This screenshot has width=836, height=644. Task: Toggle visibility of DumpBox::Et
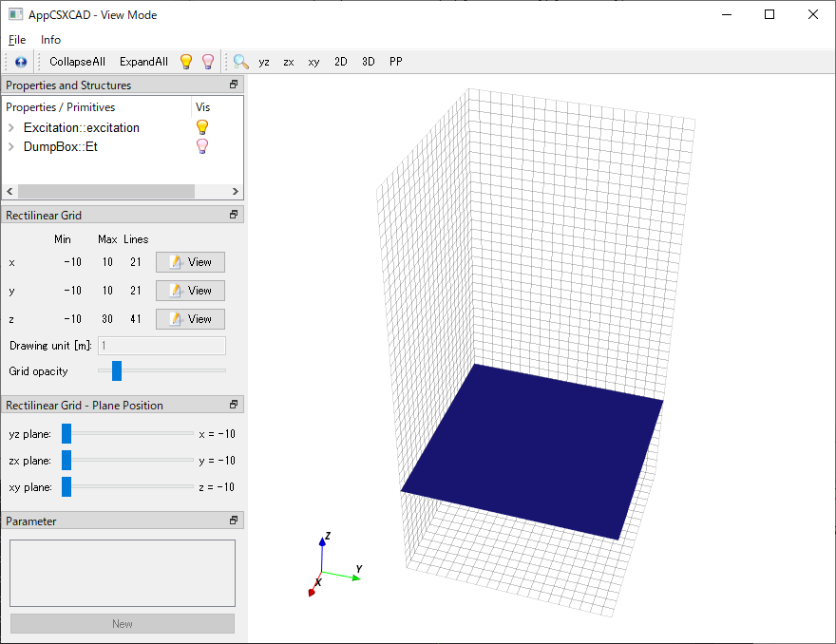(x=202, y=145)
